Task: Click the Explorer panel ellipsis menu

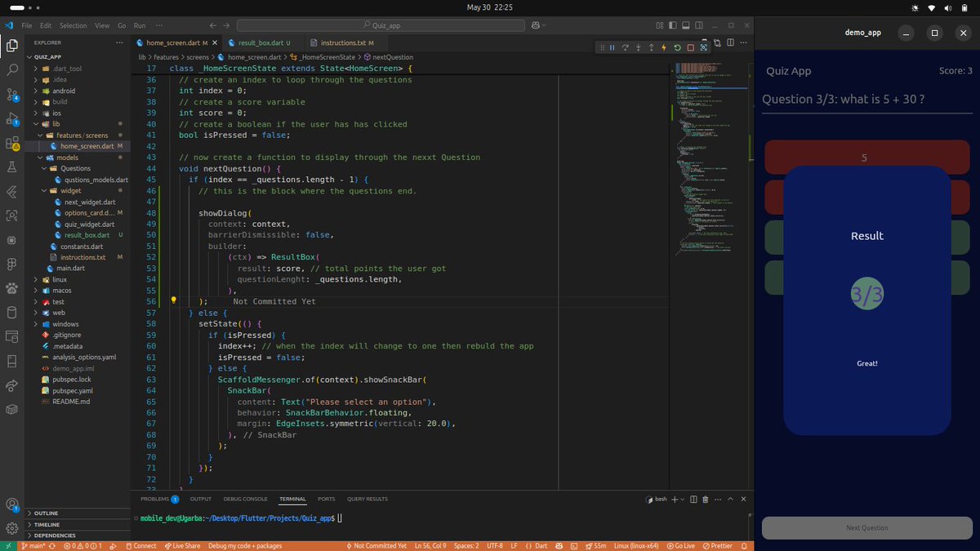Action: [x=120, y=42]
